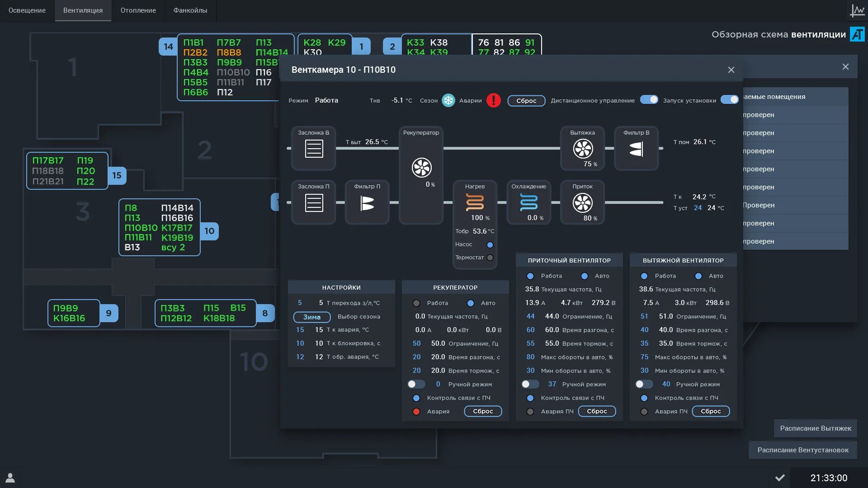Image resolution: width=868 pixels, height=488 pixels.
Task: Open Расписание Вентустановок
Action: [x=803, y=450]
